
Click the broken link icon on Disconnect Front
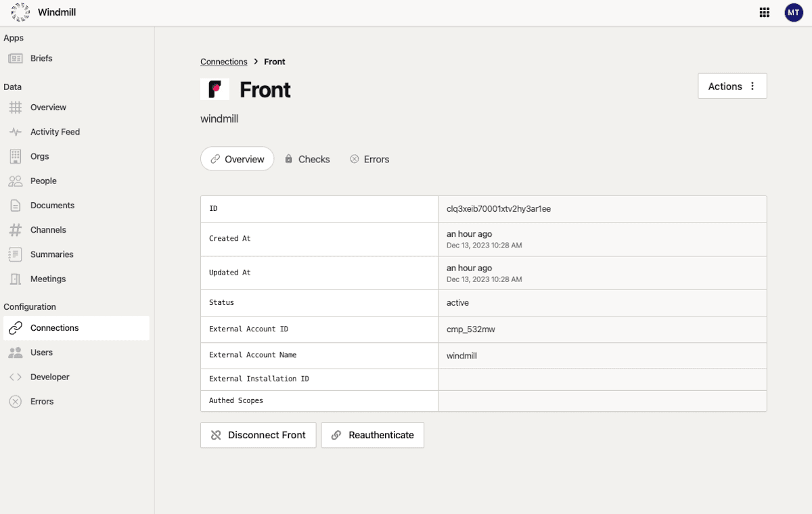coord(216,435)
